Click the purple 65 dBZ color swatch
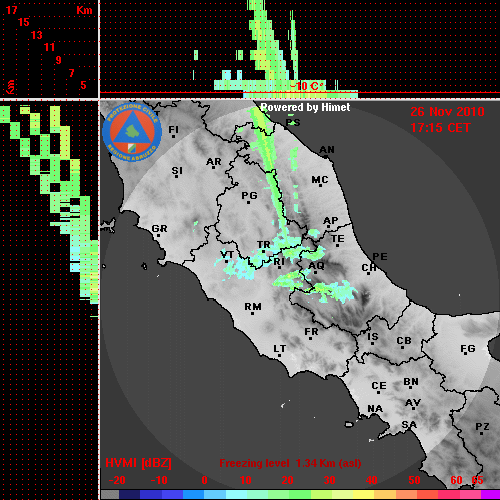The image size is (500, 500). [x=490, y=494]
